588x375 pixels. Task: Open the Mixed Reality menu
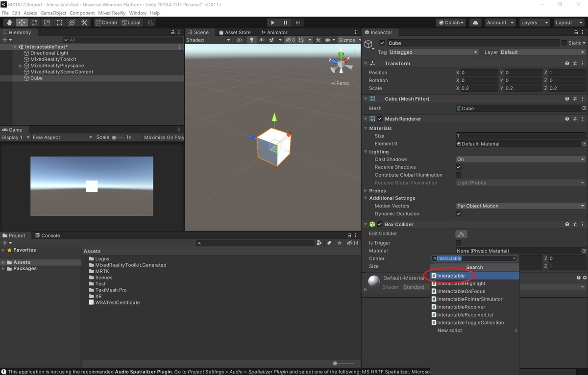click(x=112, y=13)
